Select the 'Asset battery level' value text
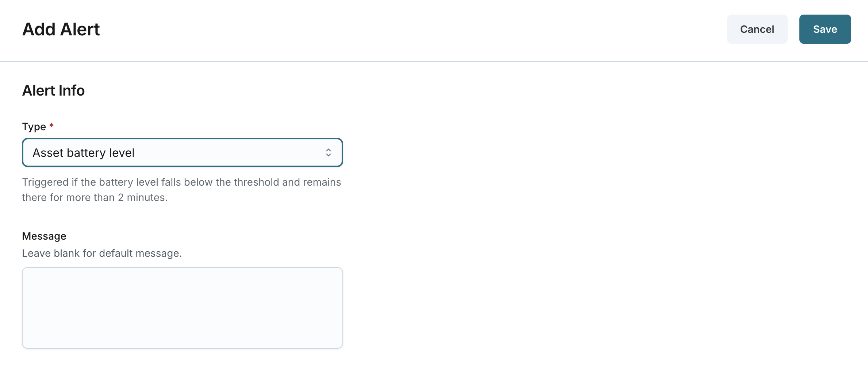868x383 pixels. click(x=84, y=152)
